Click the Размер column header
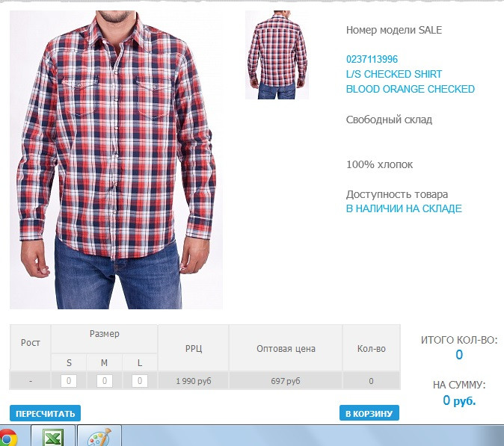This screenshot has width=504, height=446. click(104, 334)
